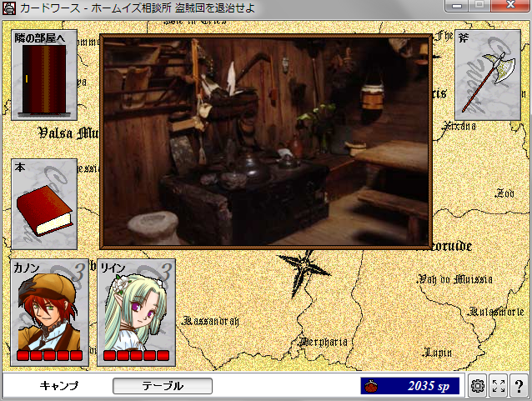Image resolution: width=532 pixels, height=401 pixels.
Task: Pick the 本 book card
Action: [44, 204]
